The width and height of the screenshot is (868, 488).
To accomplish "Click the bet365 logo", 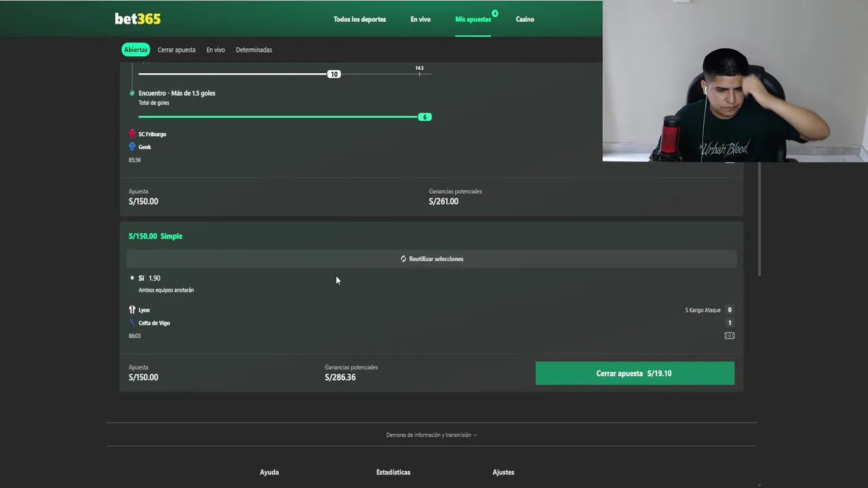I will [138, 19].
